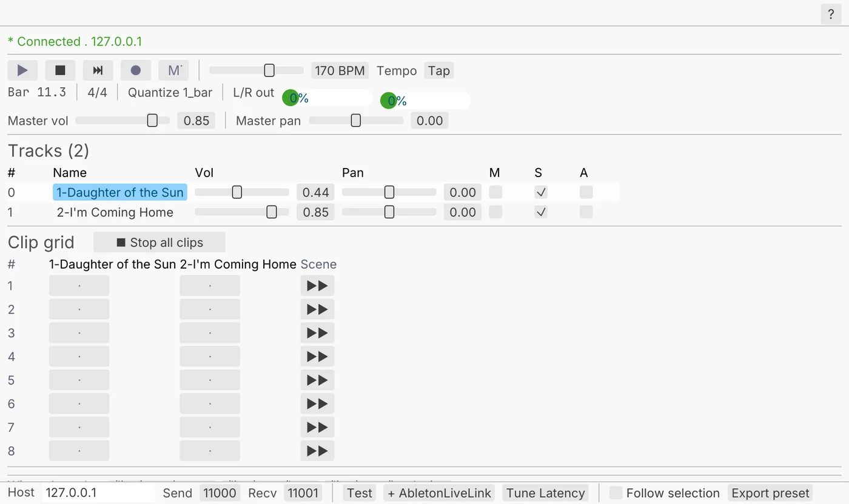Mute the 1-Daughter of the Sun track
This screenshot has width=849, height=504.
coord(495,192)
